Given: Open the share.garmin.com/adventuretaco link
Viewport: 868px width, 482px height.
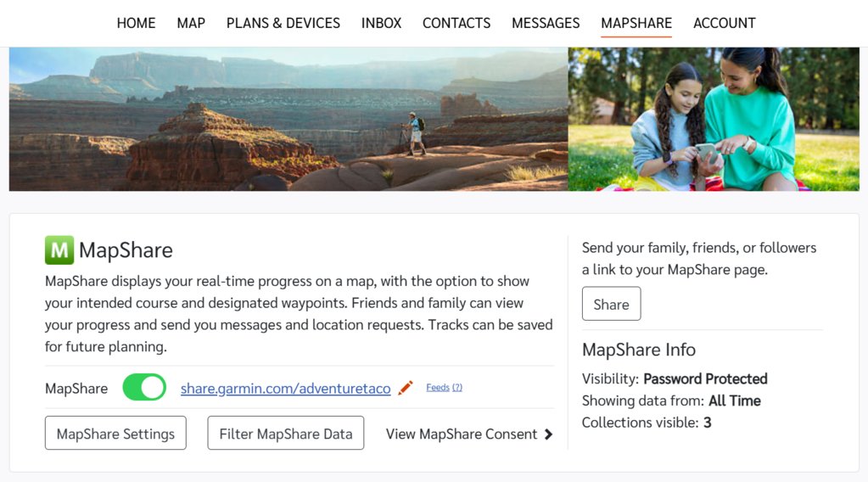Looking at the screenshot, I should click(x=286, y=389).
